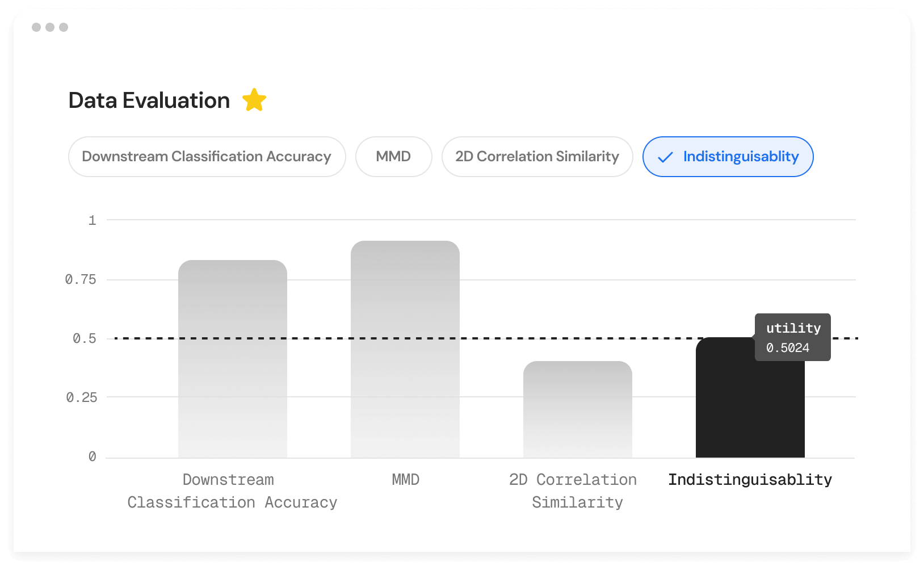924x570 pixels.
Task: Click the Data Evaluation heading text
Action: pyautogui.click(x=149, y=100)
